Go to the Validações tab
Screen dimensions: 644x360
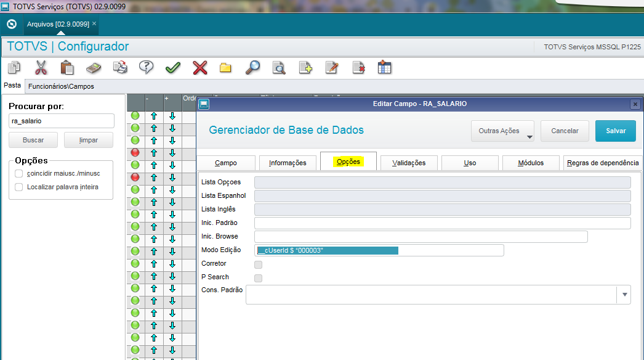[x=409, y=163]
